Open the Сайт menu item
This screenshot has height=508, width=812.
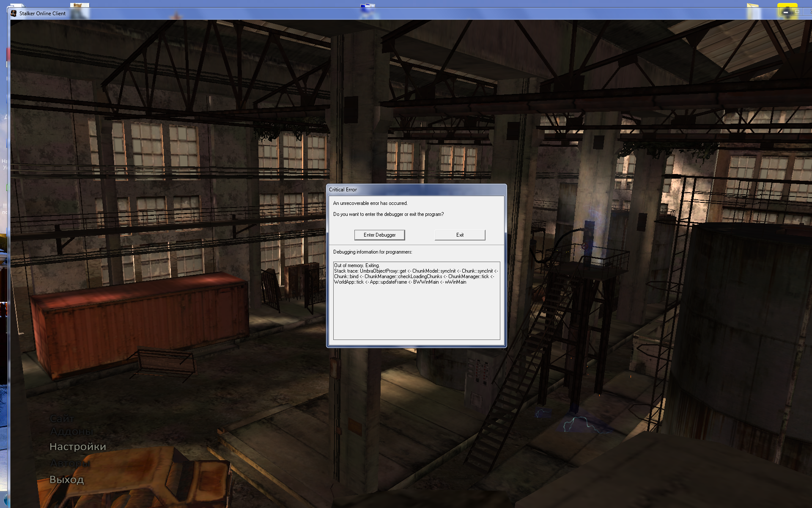coord(62,418)
